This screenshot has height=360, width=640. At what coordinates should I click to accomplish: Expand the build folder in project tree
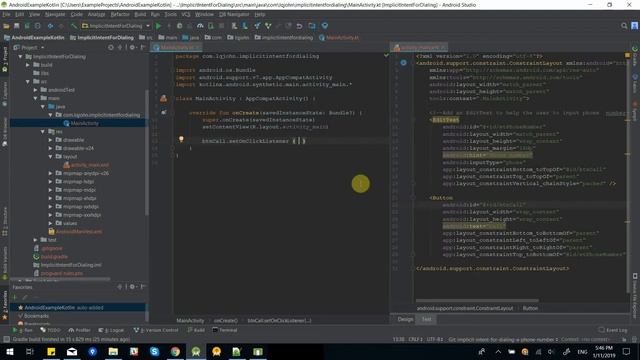[x=28, y=65]
